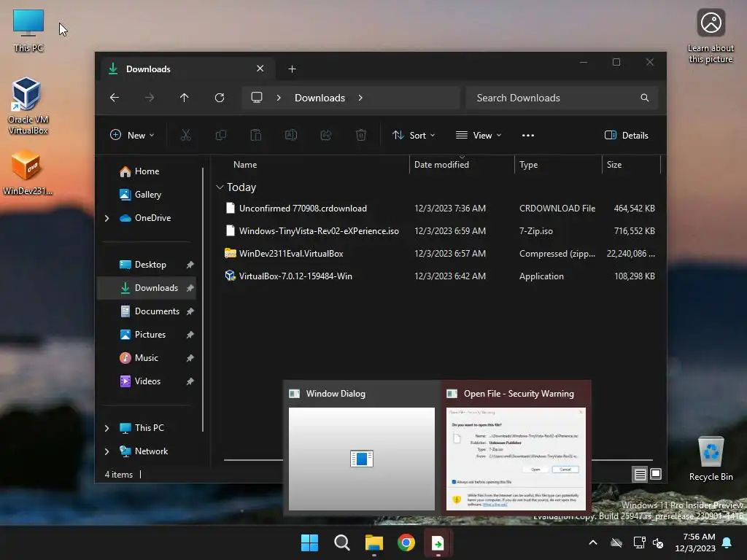Click the search magnifier in Search Downloads
The width and height of the screenshot is (747, 560).
tap(645, 98)
